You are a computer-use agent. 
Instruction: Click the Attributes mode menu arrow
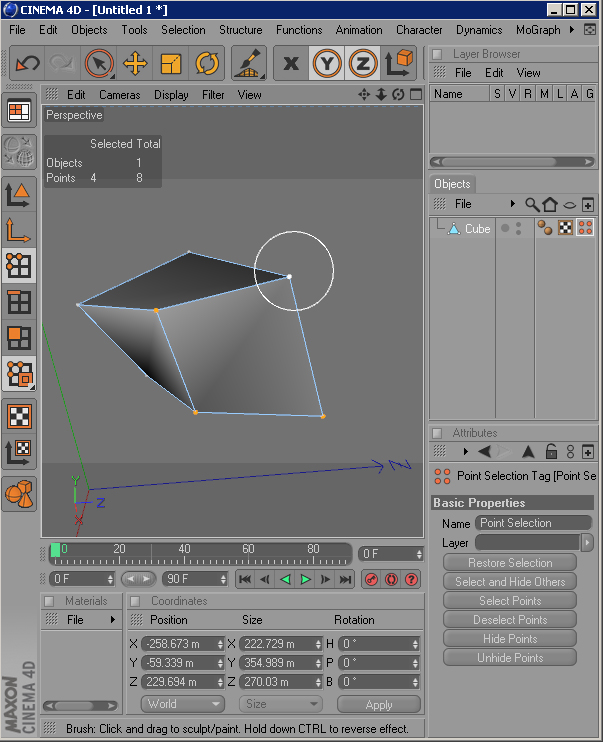click(466, 451)
